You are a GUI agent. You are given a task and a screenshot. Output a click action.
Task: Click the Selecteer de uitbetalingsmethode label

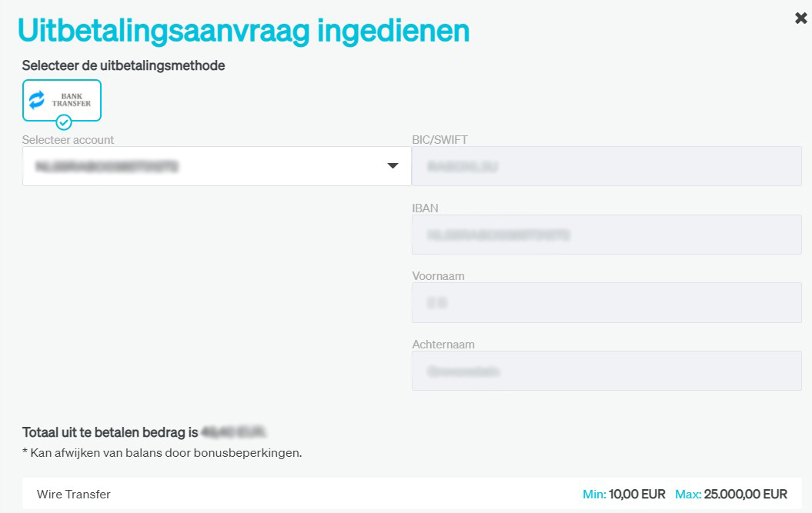[123, 66]
